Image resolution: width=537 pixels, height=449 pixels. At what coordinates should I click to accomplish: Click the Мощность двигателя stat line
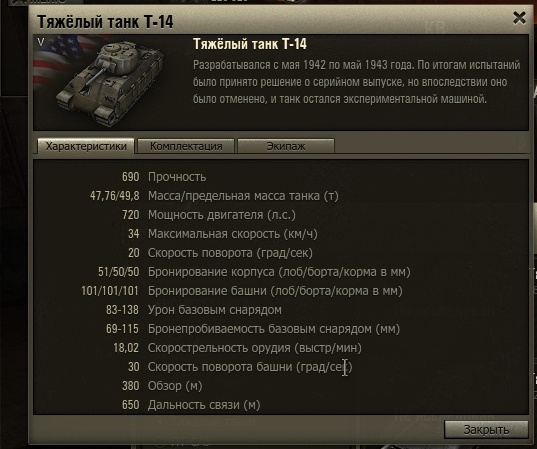pyautogui.click(x=209, y=215)
